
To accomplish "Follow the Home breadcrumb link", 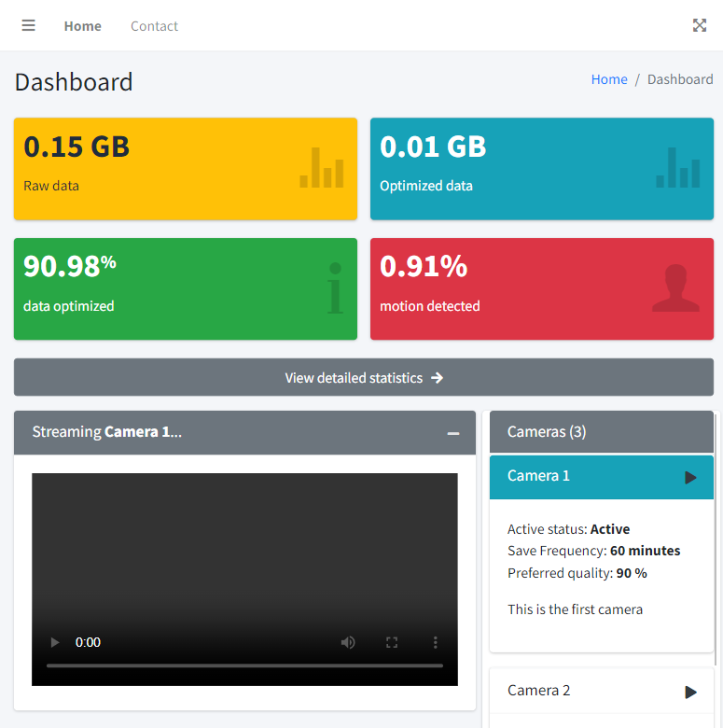I will point(609,79).
